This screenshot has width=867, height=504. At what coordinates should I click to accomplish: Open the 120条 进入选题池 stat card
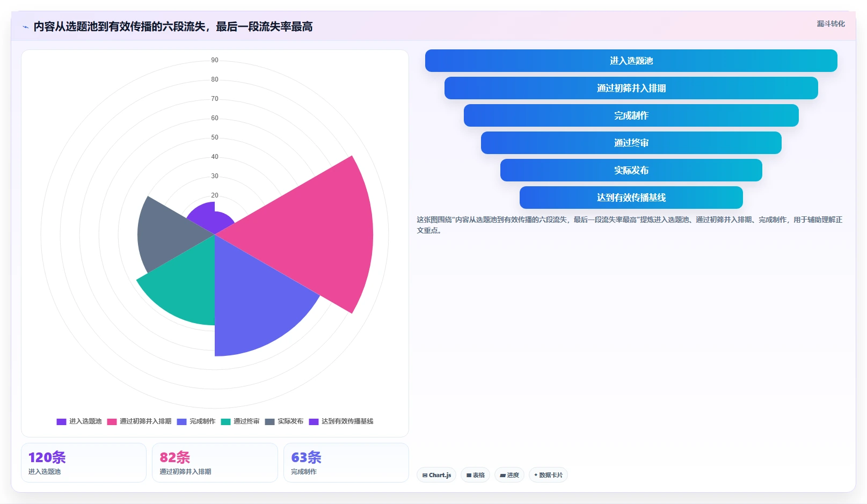click(84, 463)
